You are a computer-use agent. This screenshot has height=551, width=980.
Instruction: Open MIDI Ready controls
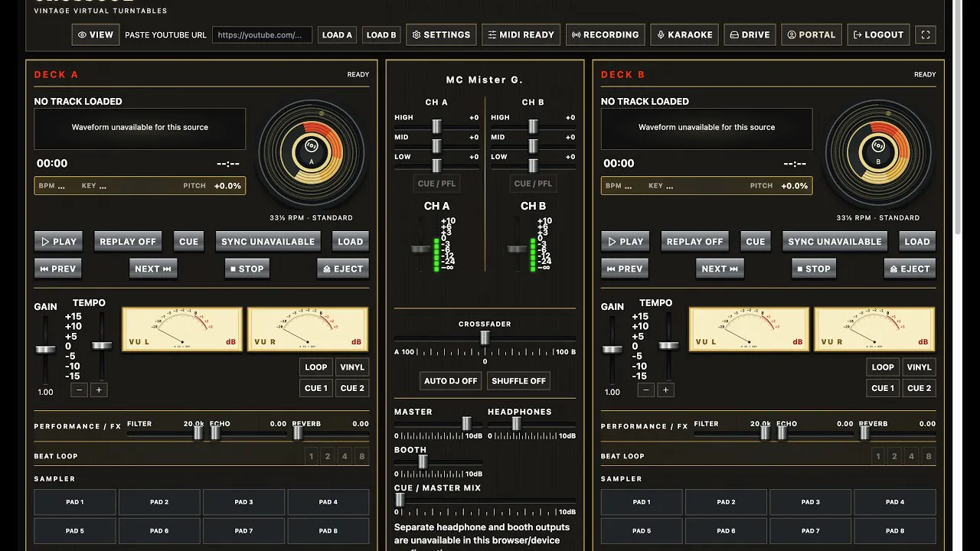tap(521, 34)
